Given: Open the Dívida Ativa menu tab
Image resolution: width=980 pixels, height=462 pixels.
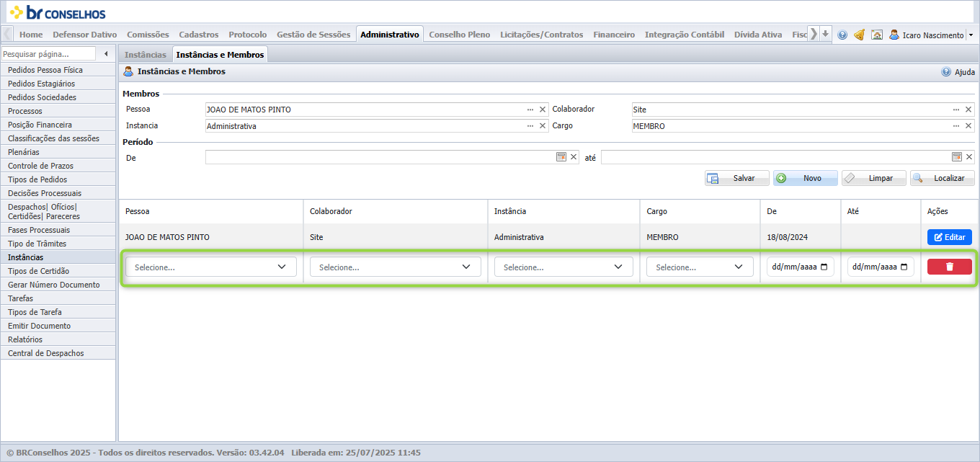Looking at the screenshot, I should [x=758, y=35].
